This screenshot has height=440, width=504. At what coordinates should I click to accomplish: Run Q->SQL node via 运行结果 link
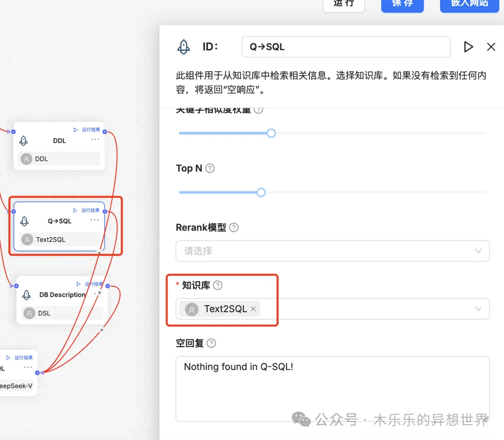tap(91, 210)
